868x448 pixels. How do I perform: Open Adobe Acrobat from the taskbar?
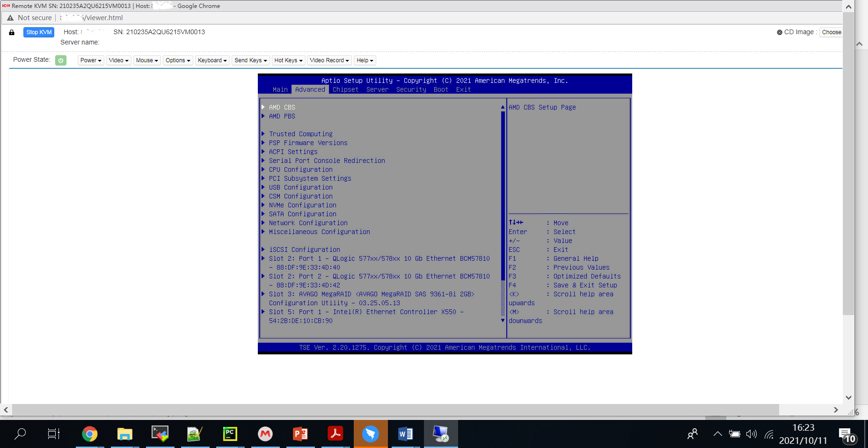pyautogui.click(x=335, y=434)
